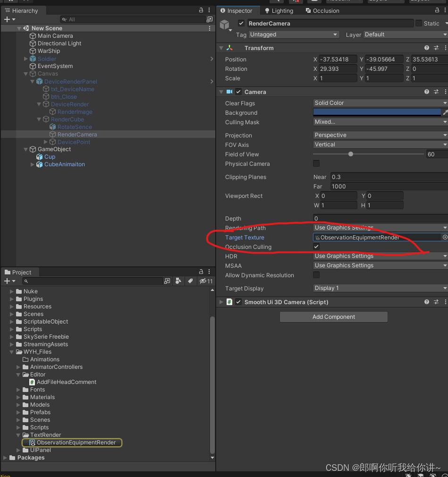Click the Position X value field
Screen dimensions: 448x477
coord(338,59)
